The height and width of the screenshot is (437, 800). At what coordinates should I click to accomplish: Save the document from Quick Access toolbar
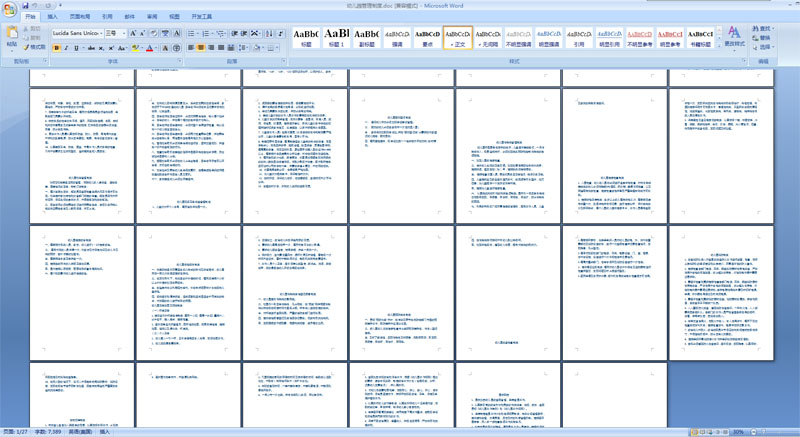point(25,6)
